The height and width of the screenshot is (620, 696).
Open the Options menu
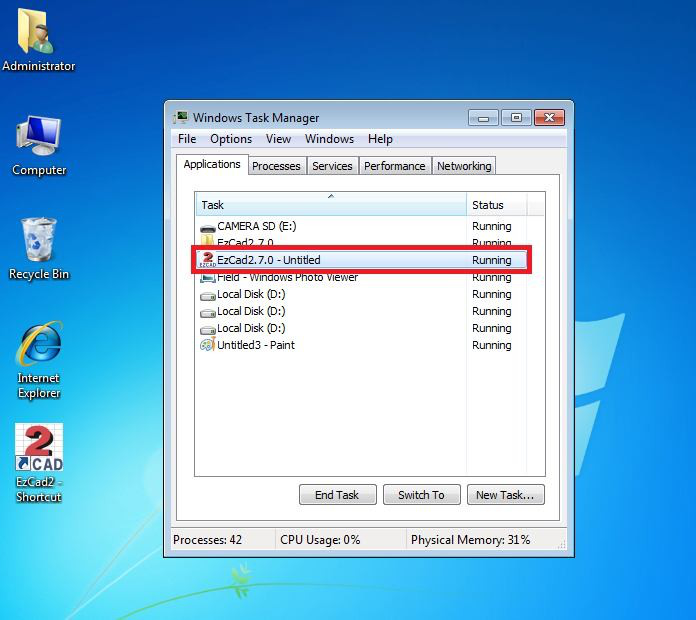[x=231, y=139]
